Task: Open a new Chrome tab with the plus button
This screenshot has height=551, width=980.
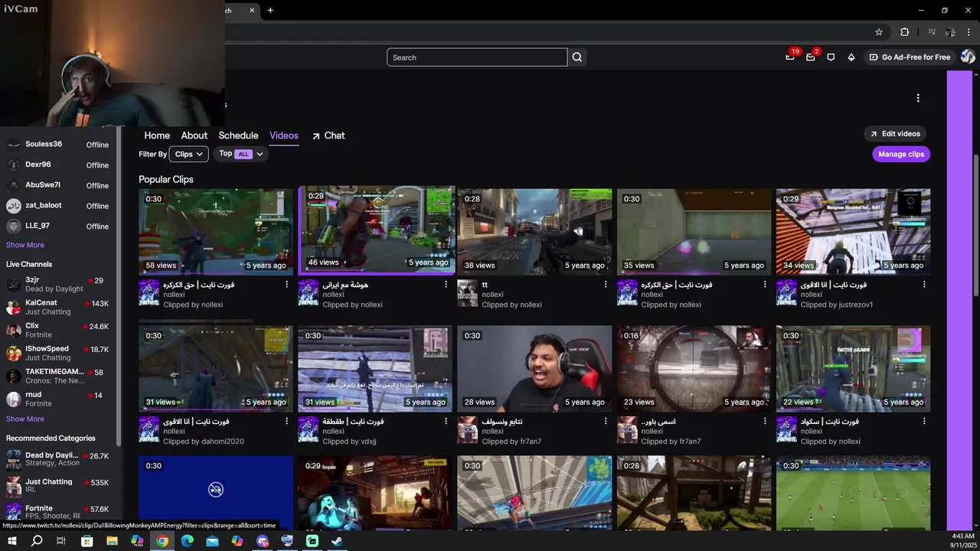Action: point(270,10)
